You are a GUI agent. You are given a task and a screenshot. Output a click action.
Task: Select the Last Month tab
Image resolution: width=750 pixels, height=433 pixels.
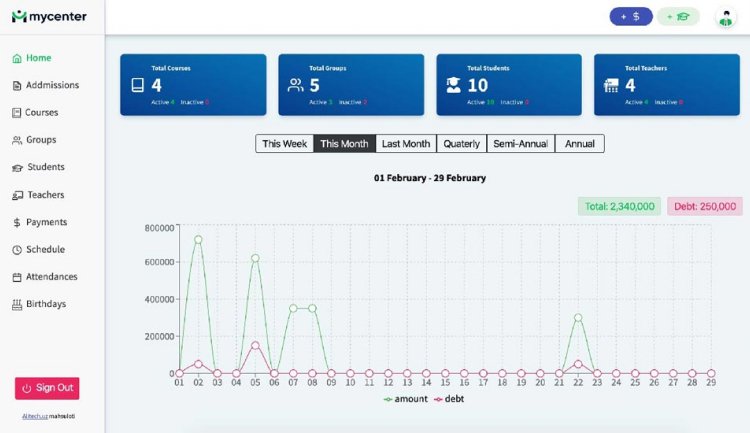pos(406,144)
